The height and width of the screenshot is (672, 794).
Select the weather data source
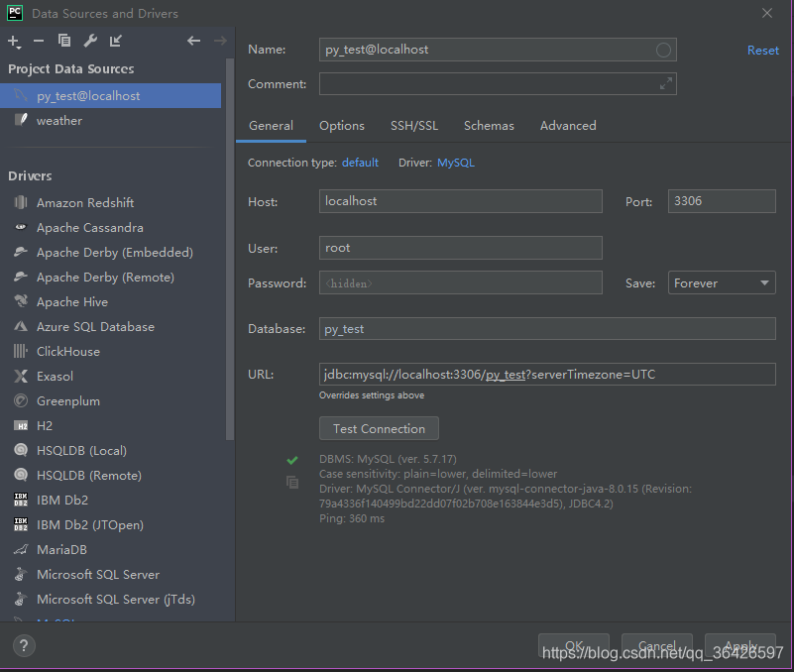point(110,121)
